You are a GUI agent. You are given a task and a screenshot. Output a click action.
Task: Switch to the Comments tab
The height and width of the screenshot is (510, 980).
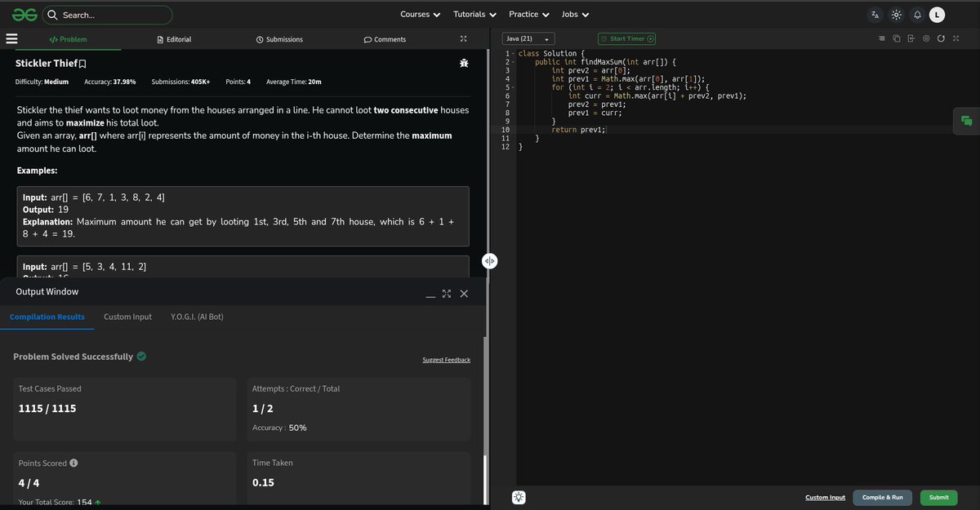[x=385, y=39]
